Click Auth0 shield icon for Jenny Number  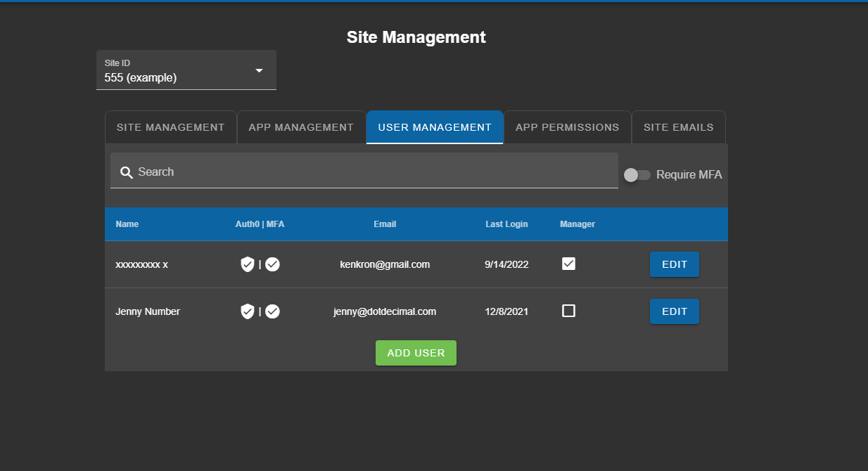pos(247,311)
